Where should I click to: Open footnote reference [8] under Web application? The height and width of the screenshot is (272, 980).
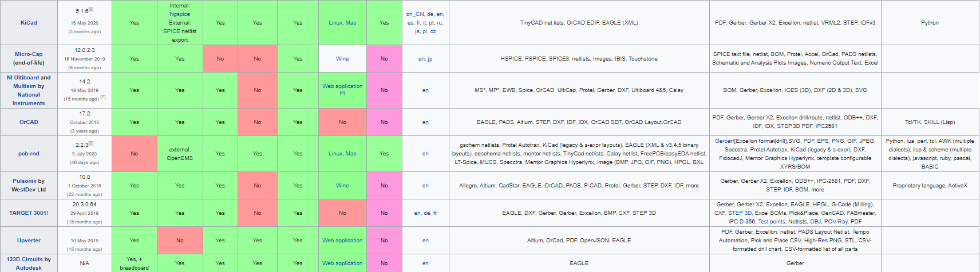click(342, 93)
